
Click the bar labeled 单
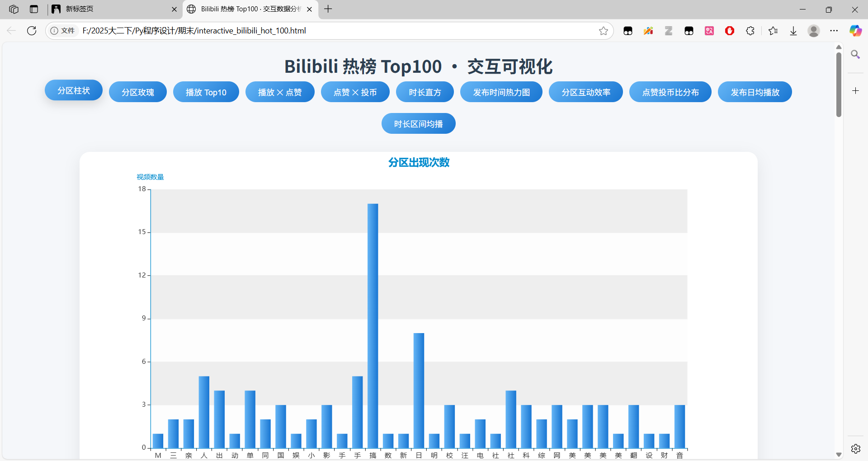tap(250, 419)
